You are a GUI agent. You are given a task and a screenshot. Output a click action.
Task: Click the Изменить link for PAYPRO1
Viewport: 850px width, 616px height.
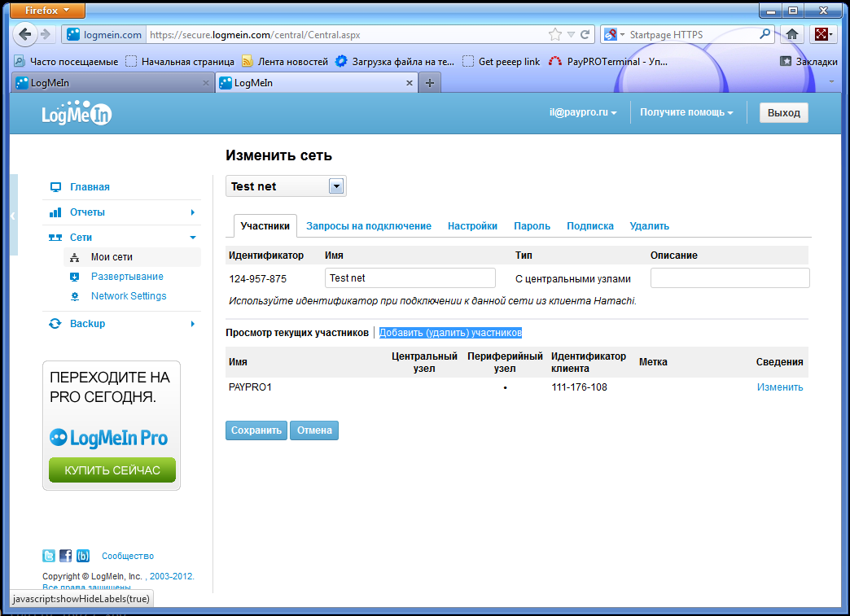779,387
